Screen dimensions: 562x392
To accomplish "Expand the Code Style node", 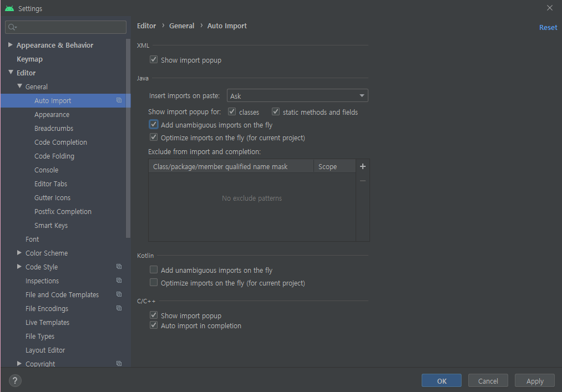I will click(x=19, y=267).
